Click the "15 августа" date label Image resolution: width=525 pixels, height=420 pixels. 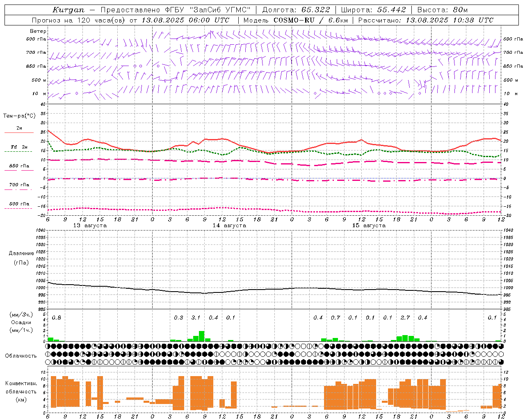369,226
